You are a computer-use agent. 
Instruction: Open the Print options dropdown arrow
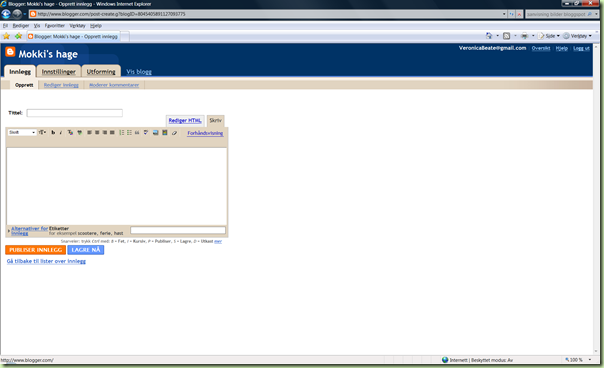(x=533, y=36)
